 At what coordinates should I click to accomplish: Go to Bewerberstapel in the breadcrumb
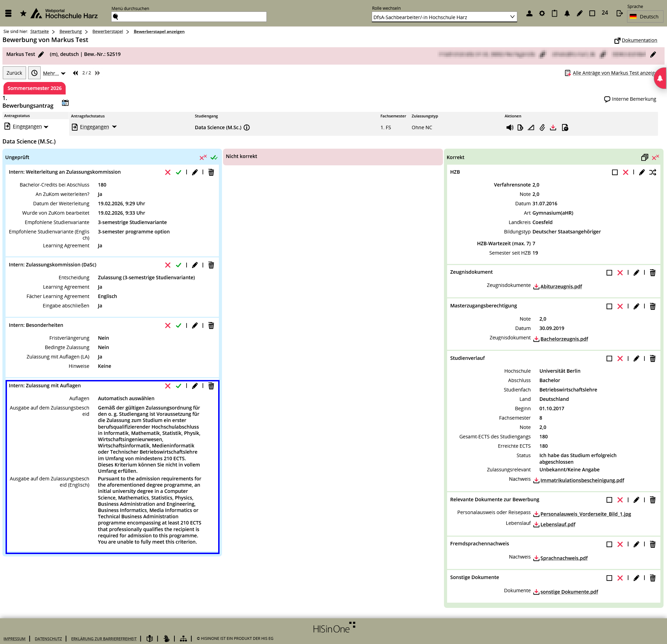pos(108,32)
